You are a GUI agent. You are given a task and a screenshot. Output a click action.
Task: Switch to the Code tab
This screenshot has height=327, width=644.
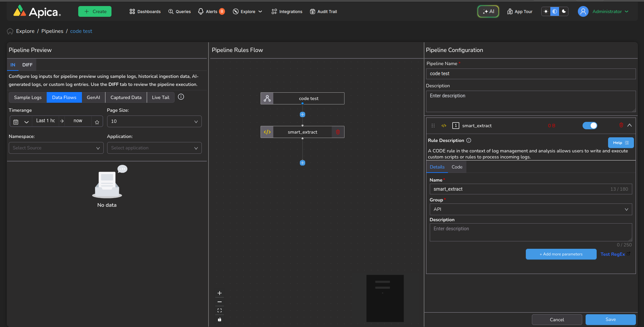457,167
